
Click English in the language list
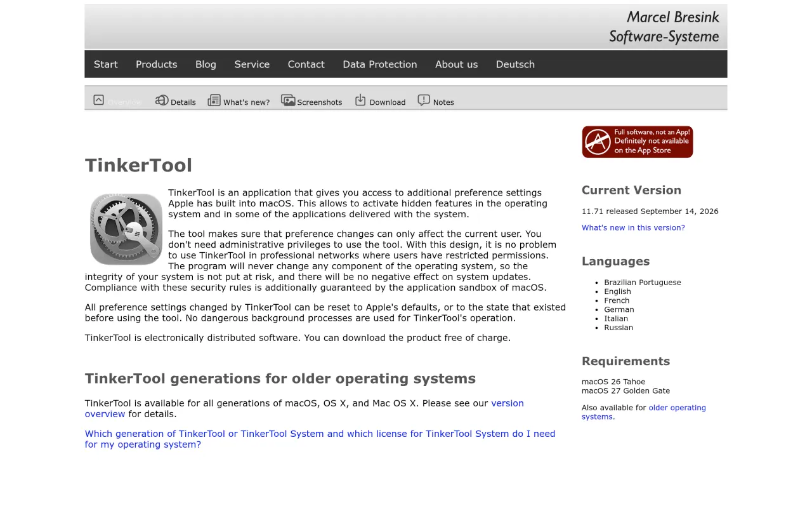pos(617,291)
